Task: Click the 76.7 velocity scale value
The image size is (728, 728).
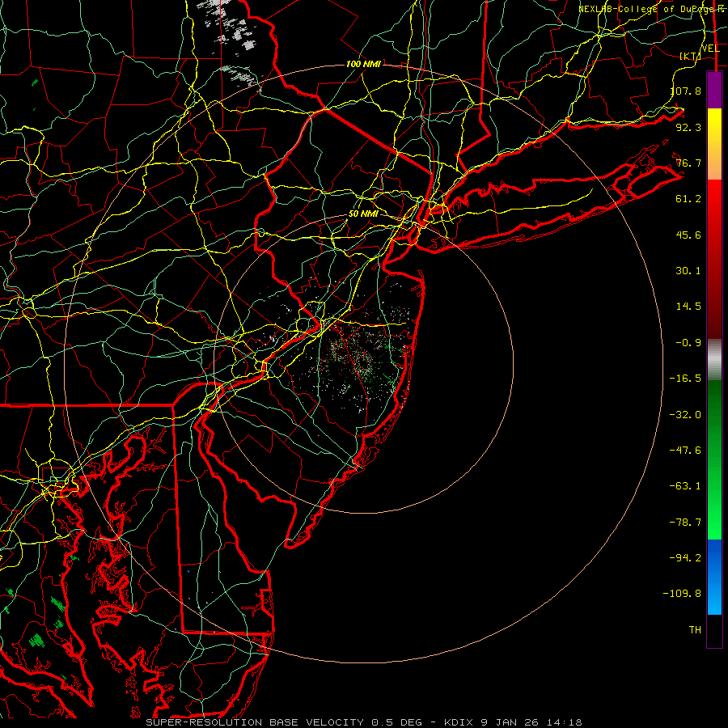Action: pyautogui.click(x=688, y=163)
